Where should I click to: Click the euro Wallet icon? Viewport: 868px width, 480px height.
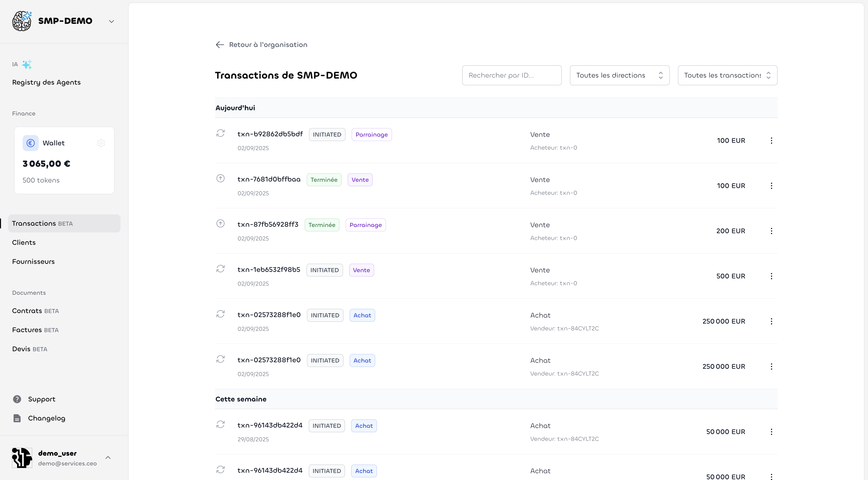[30, 143]
